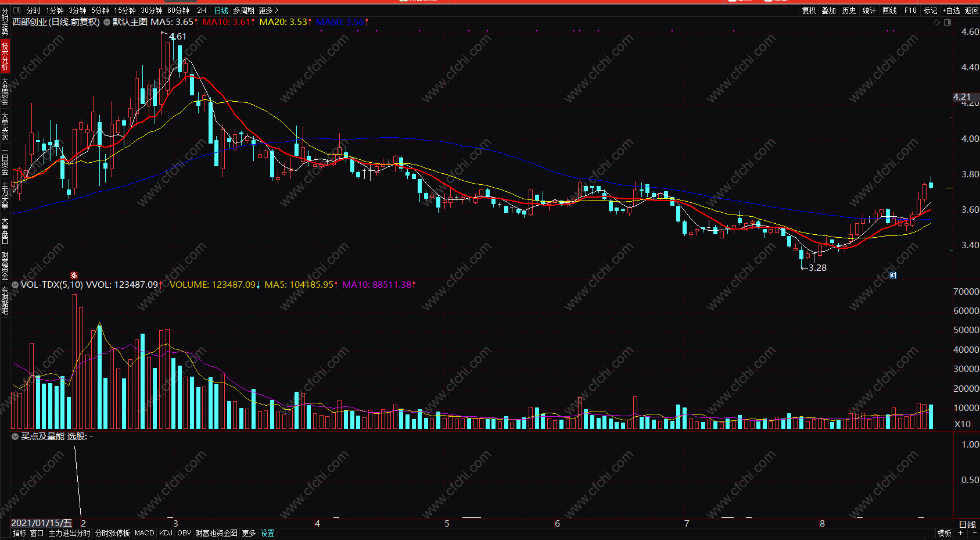The width and height of the screenshot is (980, 540).
Task: Select the 日线 daily chart tab
Action: [x=221, y=10]
